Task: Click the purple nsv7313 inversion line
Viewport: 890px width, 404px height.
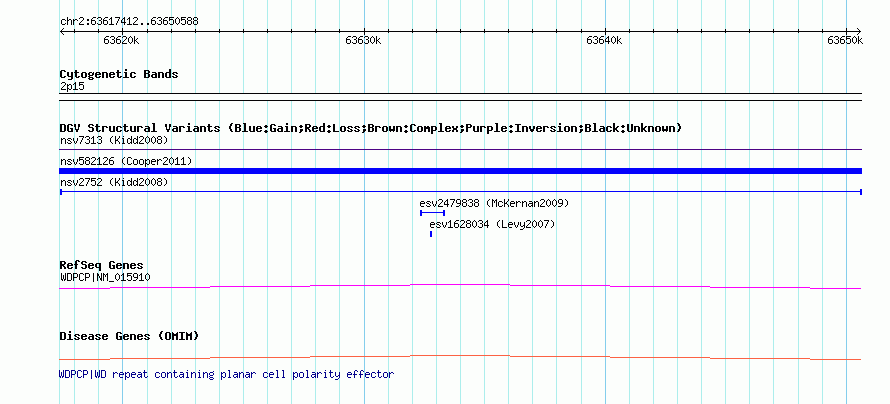Action: [461, 150]
